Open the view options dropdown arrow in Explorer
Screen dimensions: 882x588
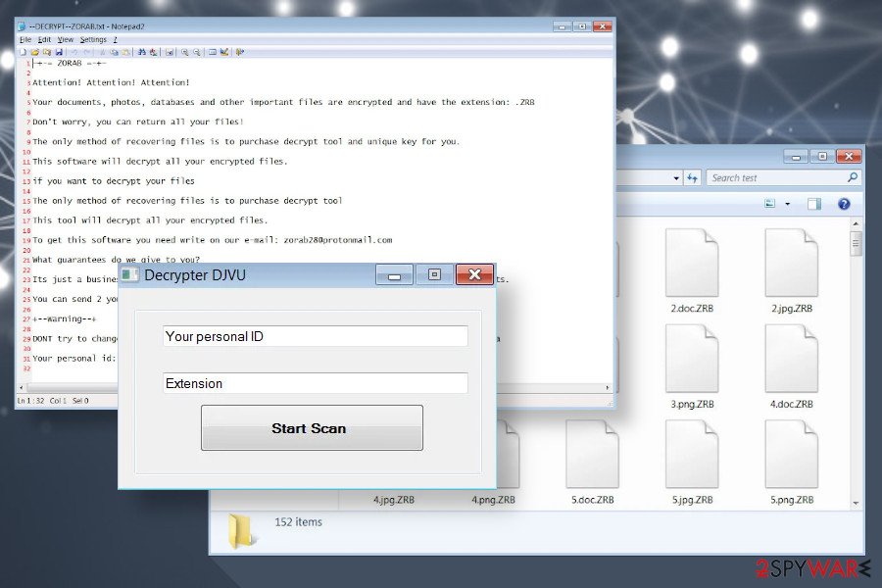(x=788, y=204)
